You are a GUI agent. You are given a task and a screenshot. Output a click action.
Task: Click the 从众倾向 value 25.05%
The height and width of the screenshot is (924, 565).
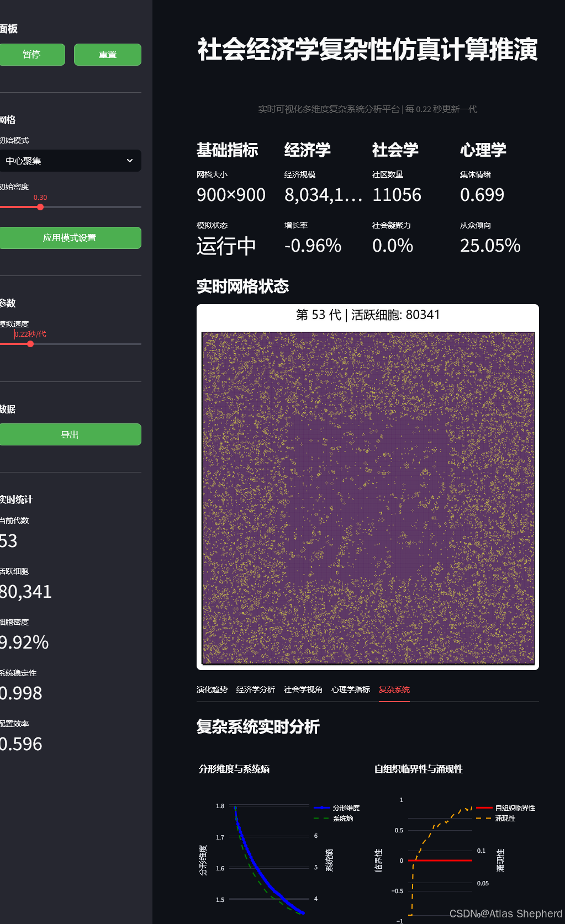click(x=490, y=246)
